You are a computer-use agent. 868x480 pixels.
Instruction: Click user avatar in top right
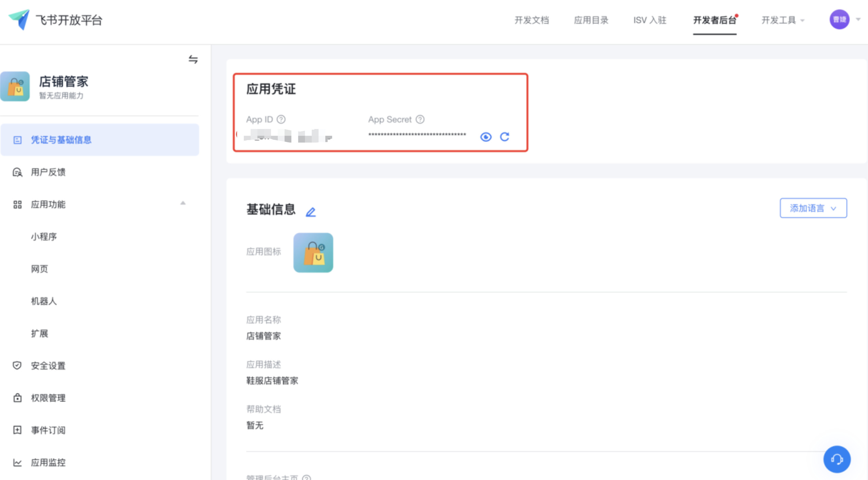[x=839, y=20]
